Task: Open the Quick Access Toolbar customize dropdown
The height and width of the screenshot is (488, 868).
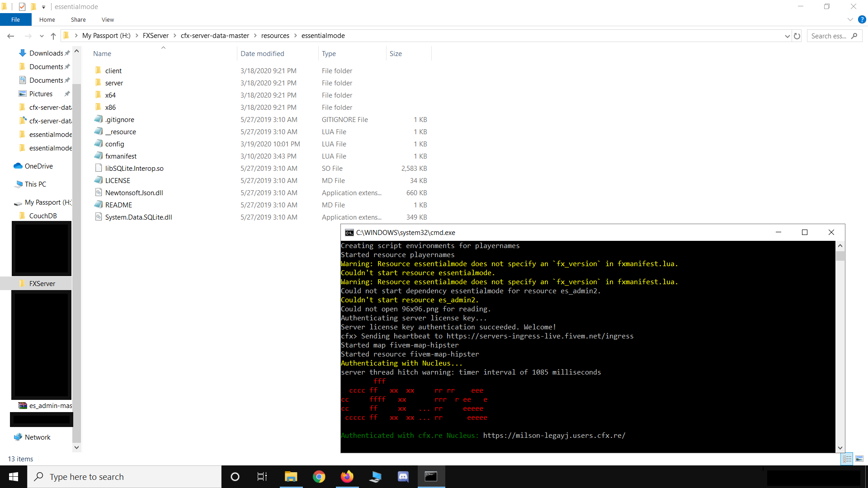Action: [x=43, y=6]
